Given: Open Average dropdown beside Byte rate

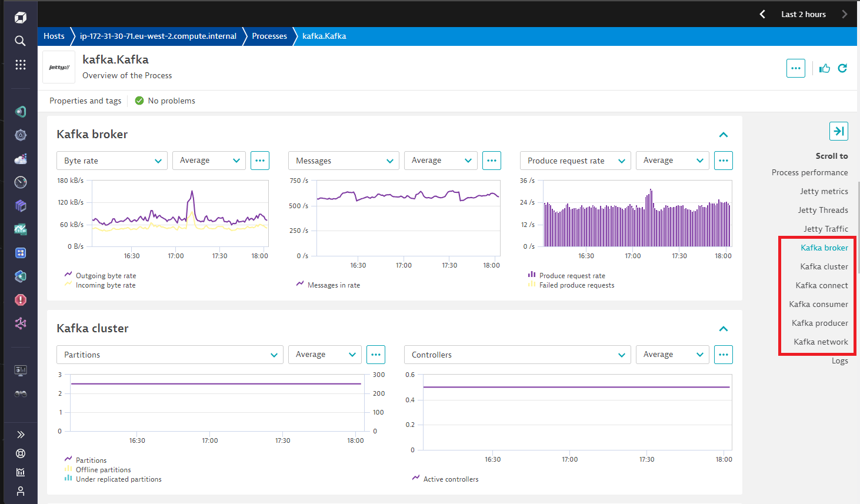Looking at the screenshot, I should (x=209, y=161).
